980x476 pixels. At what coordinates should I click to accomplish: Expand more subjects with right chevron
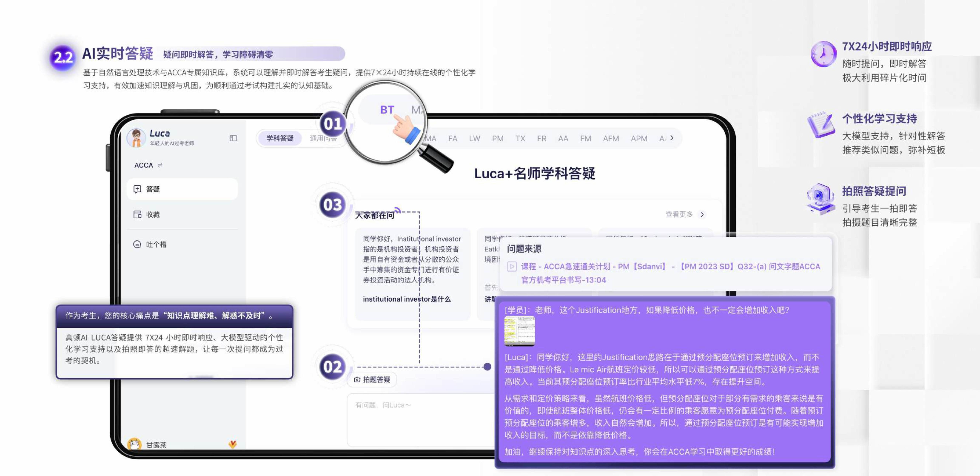pyautogui.click(x=672, y=138)
